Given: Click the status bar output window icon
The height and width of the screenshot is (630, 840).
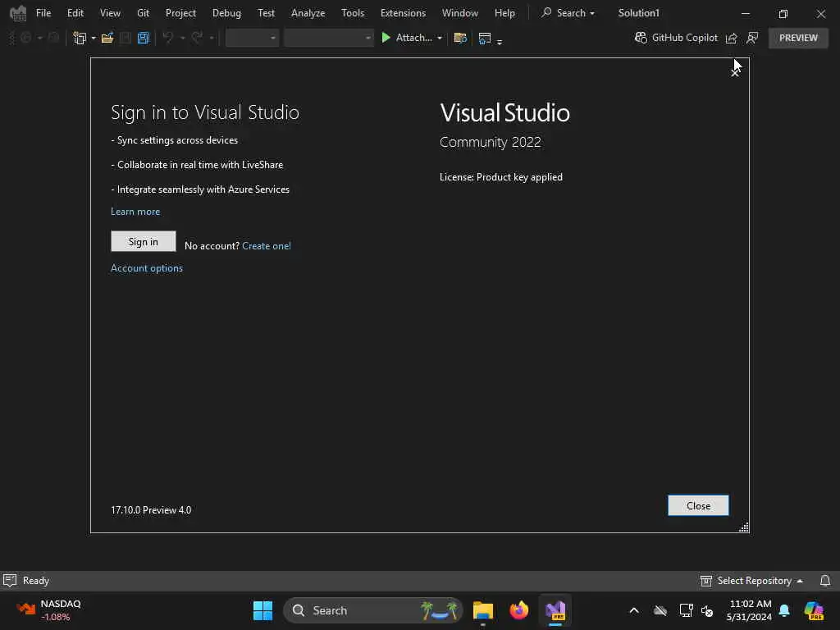Looking at the screenshot, I should 10,580.
